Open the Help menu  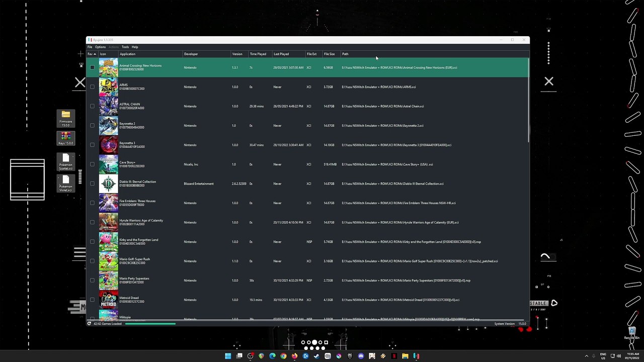[135, 47]
